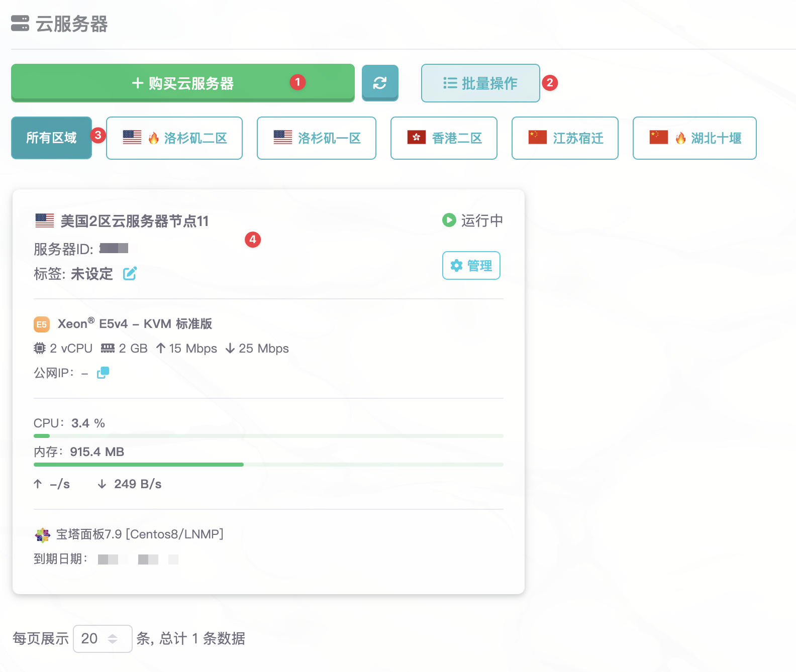Image resolution: width=796 pixels, height=672 pixels.
Task: Click the 管理 manage button
Action: point(471,265)
